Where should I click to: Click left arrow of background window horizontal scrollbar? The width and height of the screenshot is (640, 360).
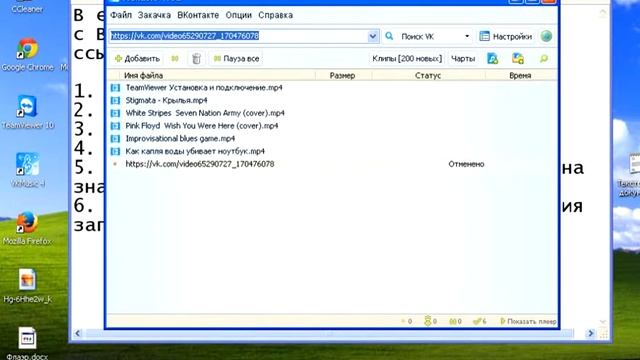pyautogui.click(x=78, y=333)
